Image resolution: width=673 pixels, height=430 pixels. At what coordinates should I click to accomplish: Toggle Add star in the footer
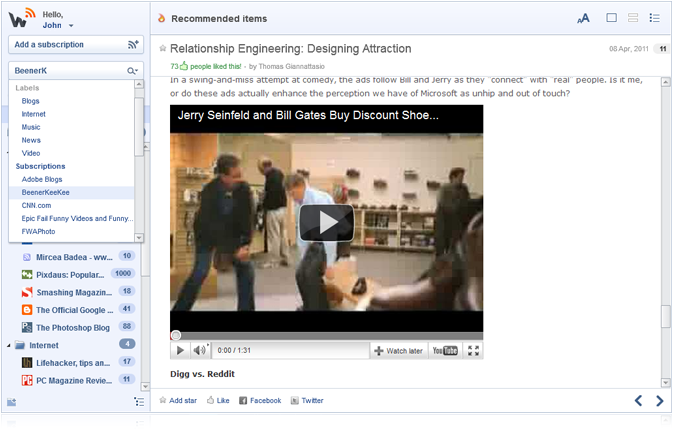[x=176, y=400]
